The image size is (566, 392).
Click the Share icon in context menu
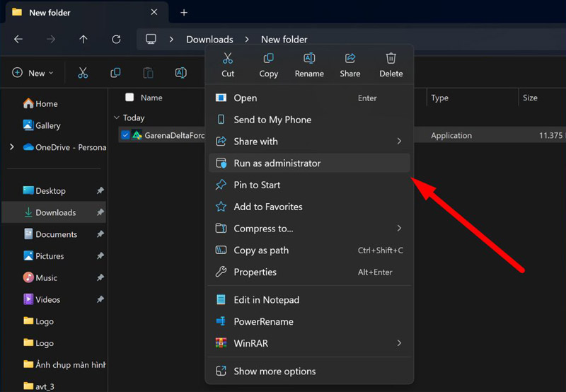pyautogui.click(x=350, y=59)
